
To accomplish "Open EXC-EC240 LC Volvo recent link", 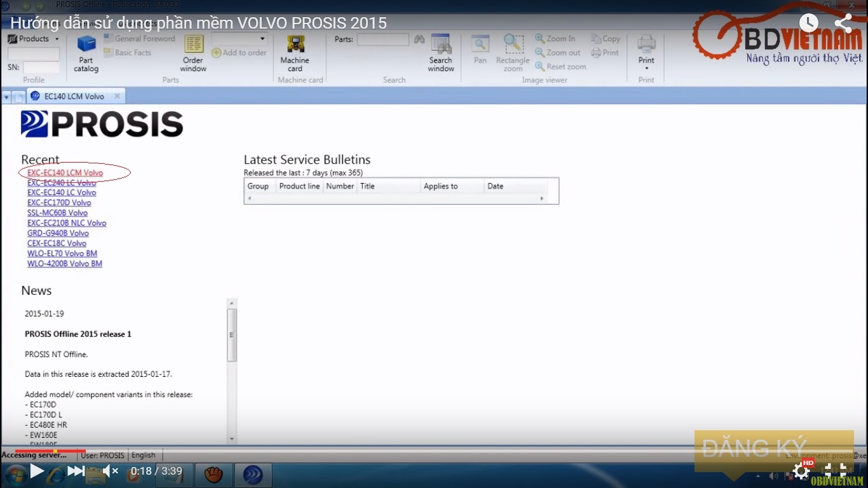I will pyautogui.click(x=62, y=182).
